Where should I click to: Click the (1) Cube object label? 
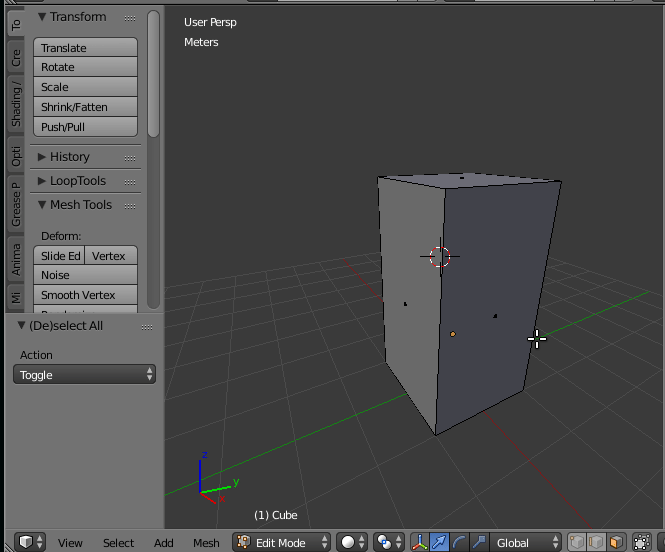click(276, 515)
